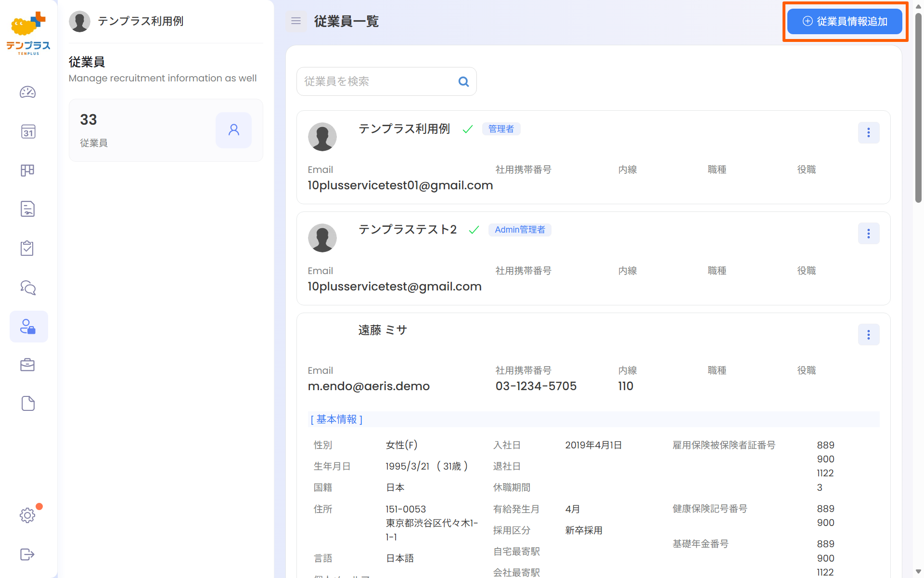This screenshot has height=578, width=924.
Task: Open more options for 遠藤 ミサ card
Action: pyautogui.click(x=869, y=335)
